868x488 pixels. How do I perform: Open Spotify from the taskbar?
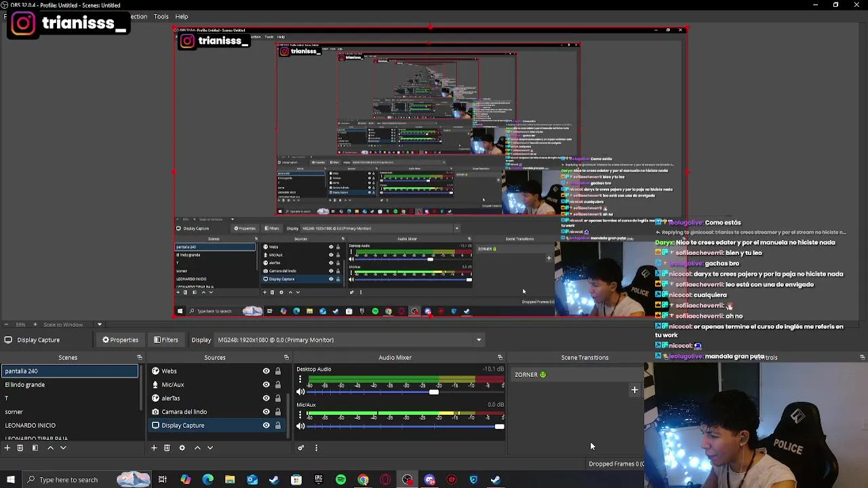pos(341,480)
